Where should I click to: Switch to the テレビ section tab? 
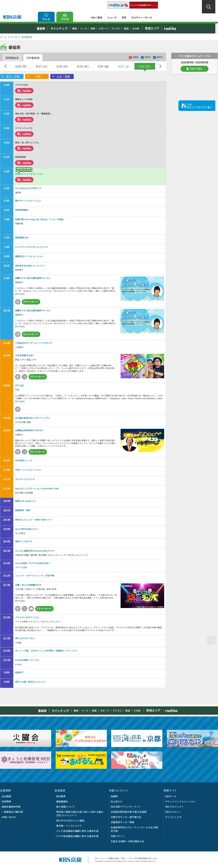(x=46, y=17)
